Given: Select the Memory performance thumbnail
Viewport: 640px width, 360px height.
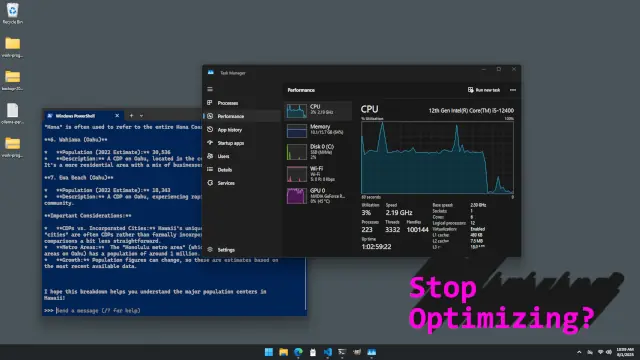Looking at the screenshot, I should point(297,131).
